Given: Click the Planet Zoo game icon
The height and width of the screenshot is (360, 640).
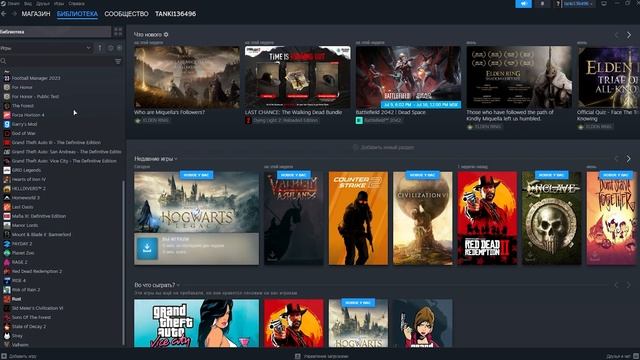Looking at the screenshot, I should click(7, 253).
